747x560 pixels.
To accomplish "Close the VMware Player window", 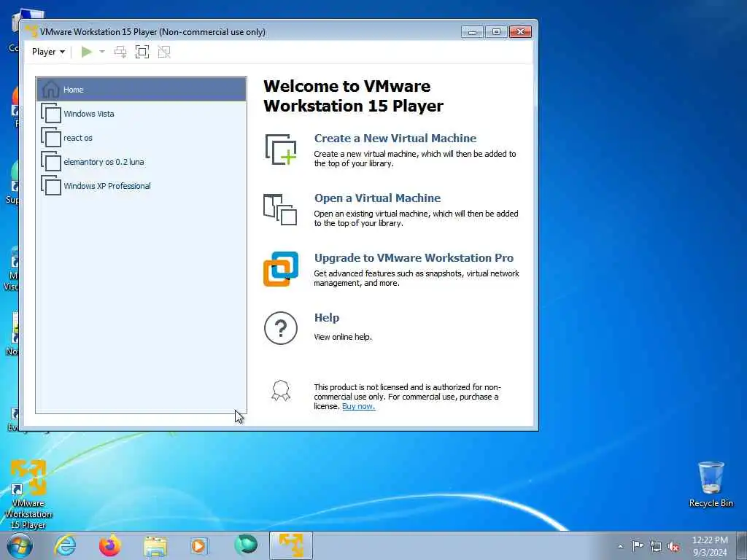I will click(x=520, y=32).
